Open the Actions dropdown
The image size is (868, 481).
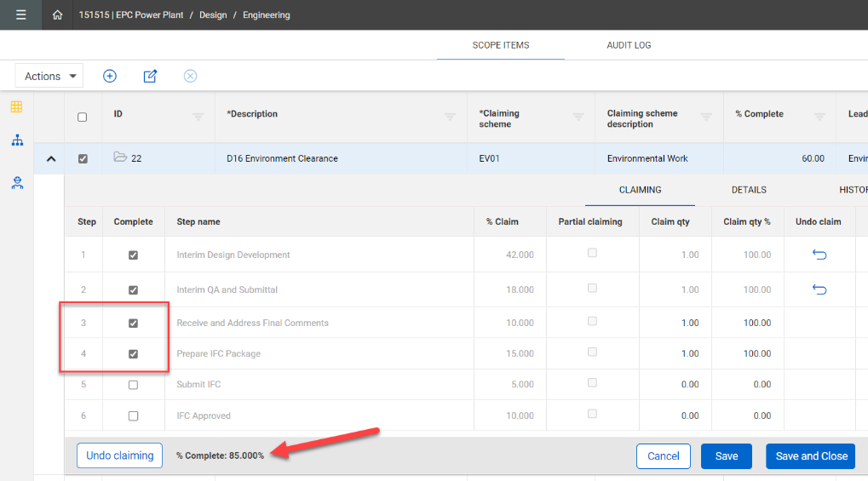coord(49,76)
